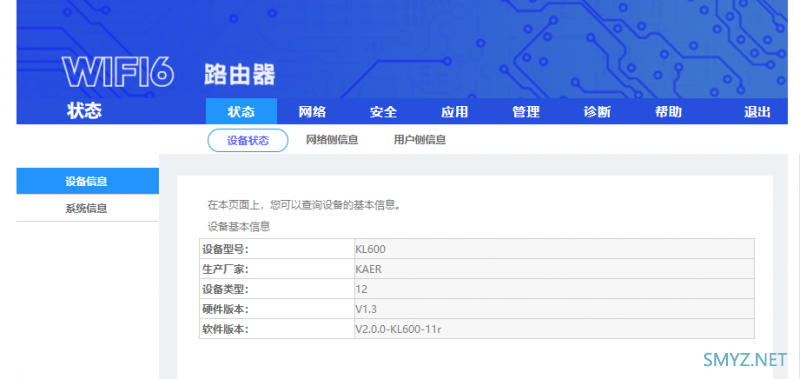Click the 路由器 header title

(x=240, y=75)
